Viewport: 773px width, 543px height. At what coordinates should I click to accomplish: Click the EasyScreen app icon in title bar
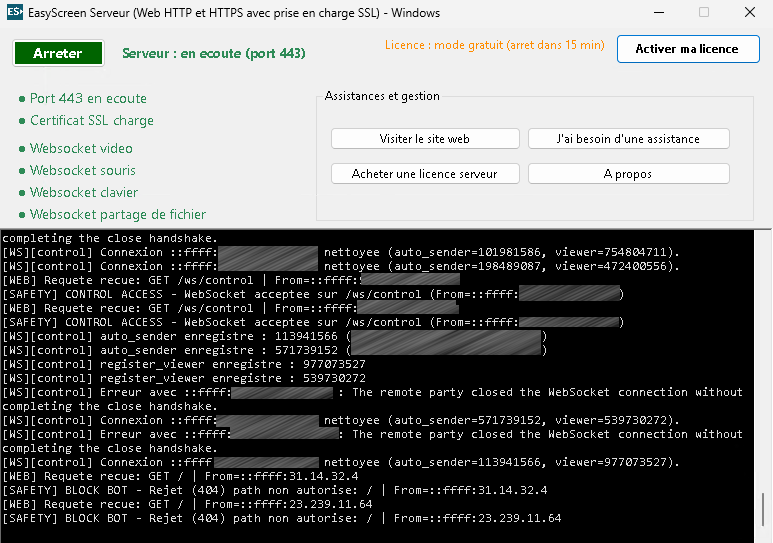click(x=15, y=12)
